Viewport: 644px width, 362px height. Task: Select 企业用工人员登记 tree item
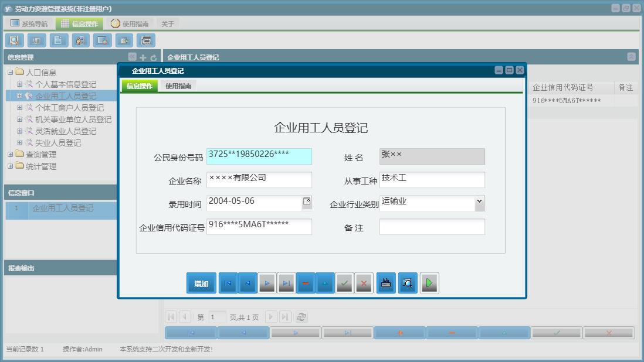tap(66, 96)
